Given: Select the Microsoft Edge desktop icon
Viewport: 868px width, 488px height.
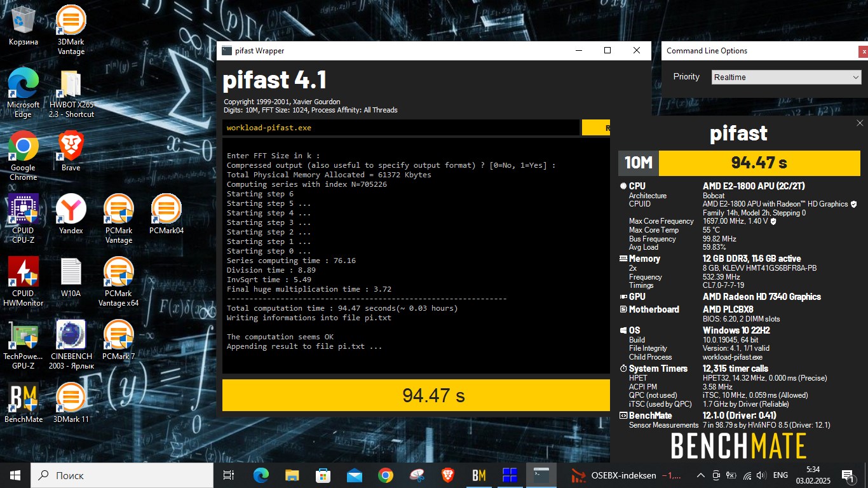Looking at the screenshot, I should [x=24, y=93].
